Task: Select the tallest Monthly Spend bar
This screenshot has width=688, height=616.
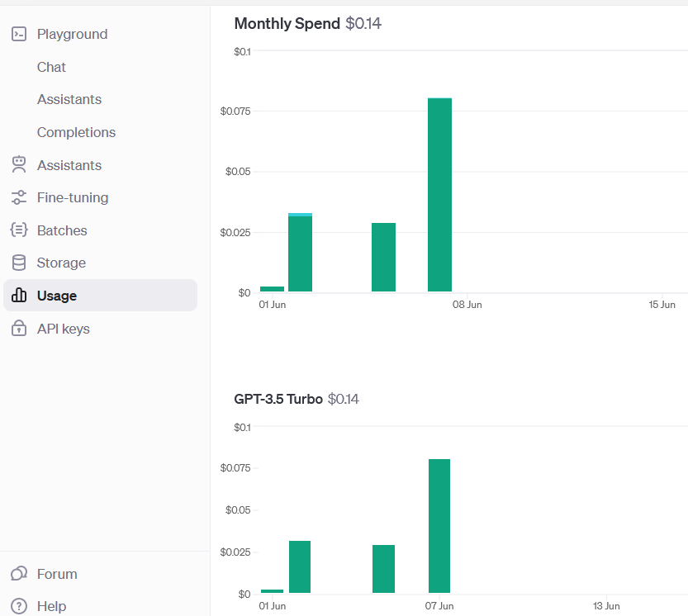Action: [439, 195]
